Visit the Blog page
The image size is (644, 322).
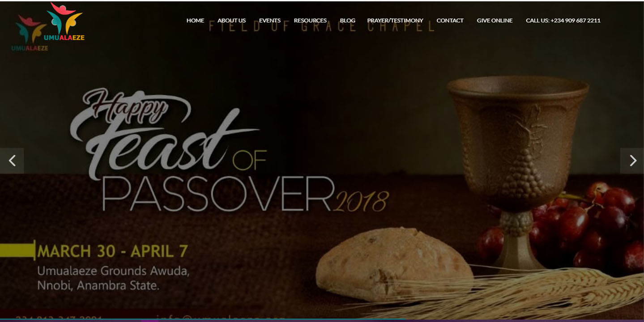pos(347,21)
